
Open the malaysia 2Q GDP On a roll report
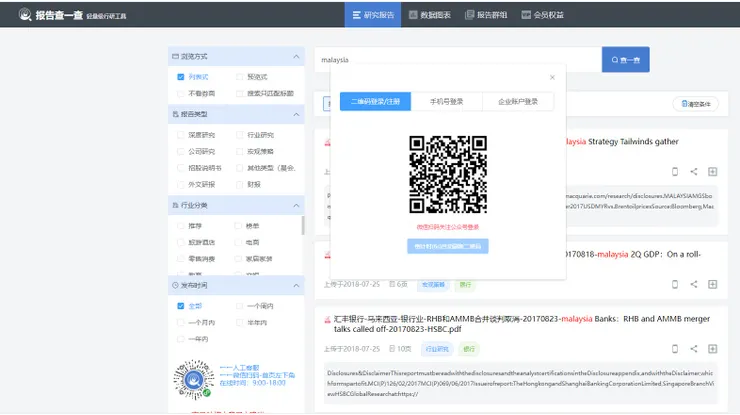point(633,254)
